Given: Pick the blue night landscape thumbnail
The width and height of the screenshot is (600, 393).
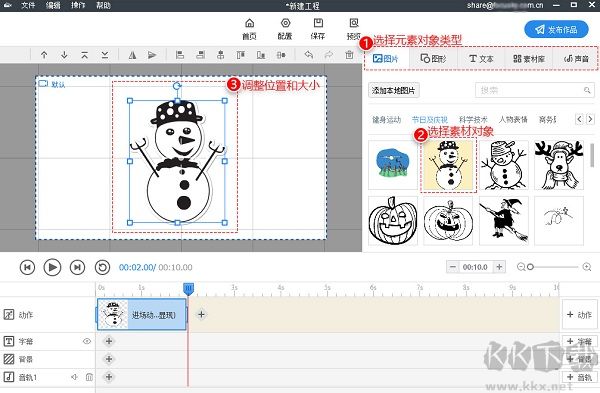Looking at the screenshot, I should (393, 165).
